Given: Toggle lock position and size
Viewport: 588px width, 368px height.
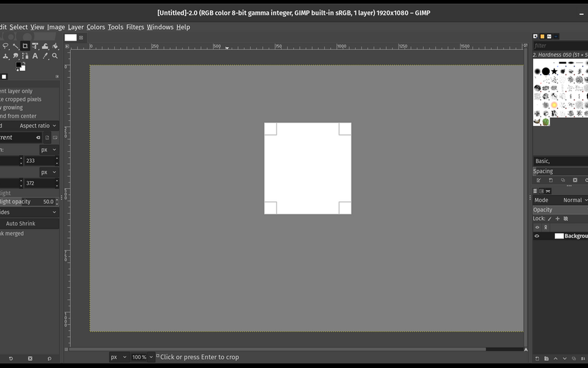Looking at the screenshot, I should [x=558, y=219].
